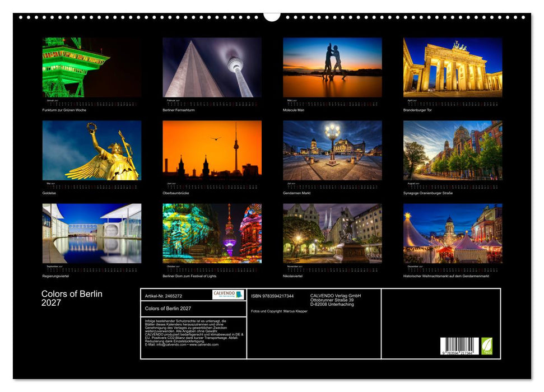Click the Dezember calendar strip
Screen dimensions: 544x392
453,268
